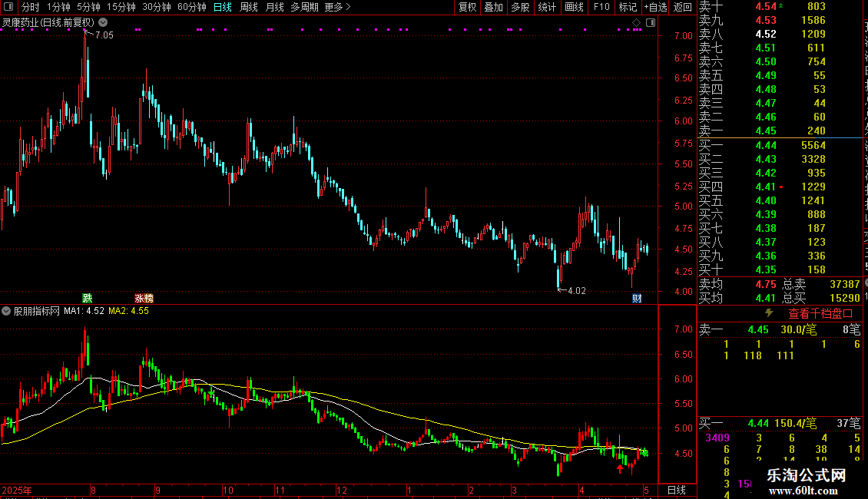Select the 15分钟 period
The image size is (868, 499).
pos(121,7)
